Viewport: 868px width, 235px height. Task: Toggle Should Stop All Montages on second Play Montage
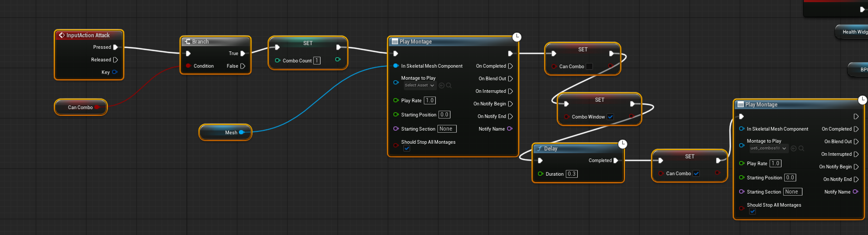(x=753, y=211)
